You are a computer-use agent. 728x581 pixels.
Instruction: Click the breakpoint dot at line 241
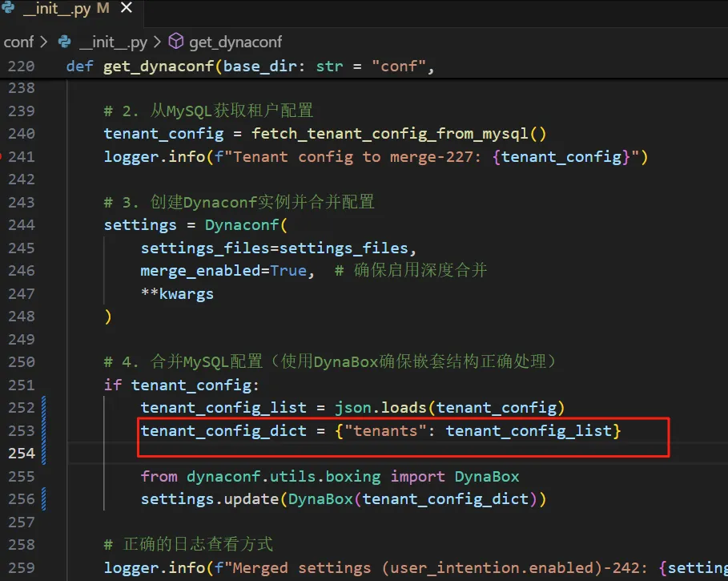coord(1,156)
